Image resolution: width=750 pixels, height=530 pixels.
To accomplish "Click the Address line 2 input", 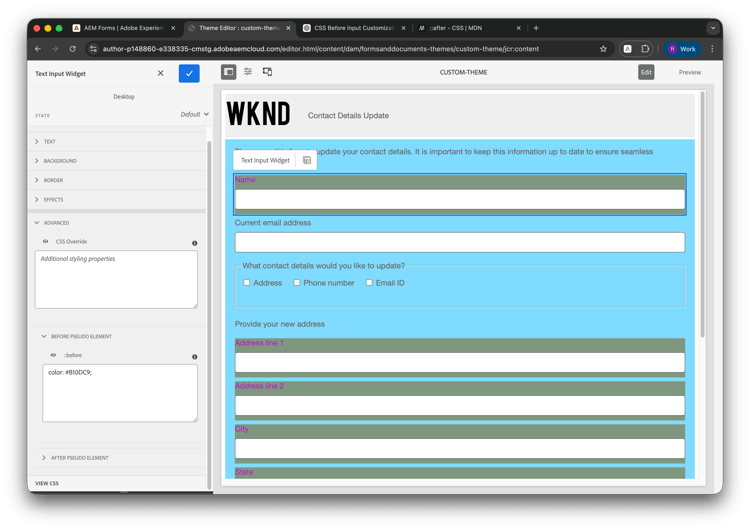I will [460, 406].
